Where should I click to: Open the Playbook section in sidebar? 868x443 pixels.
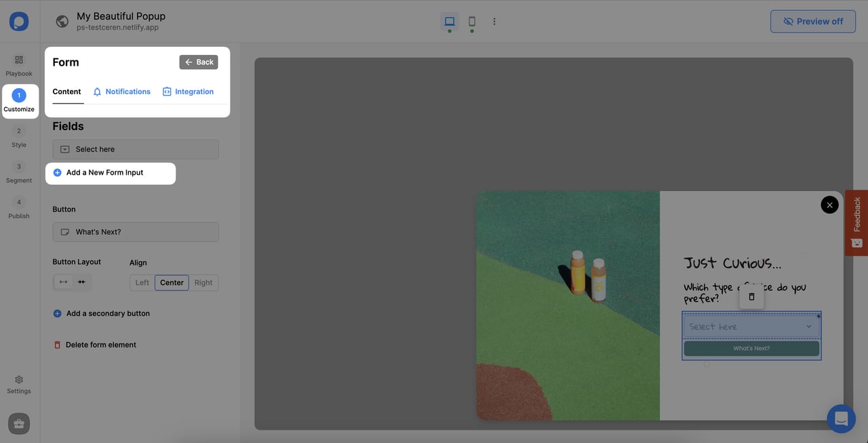coord(18,65)
